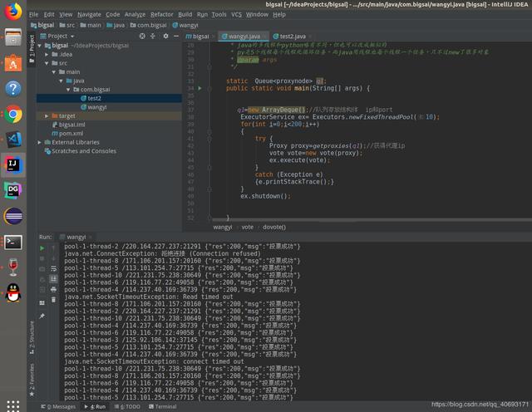Viewport: 532px width, 412px height.
Task: Click the green Rerun button in Run panel
Action: 42,248
